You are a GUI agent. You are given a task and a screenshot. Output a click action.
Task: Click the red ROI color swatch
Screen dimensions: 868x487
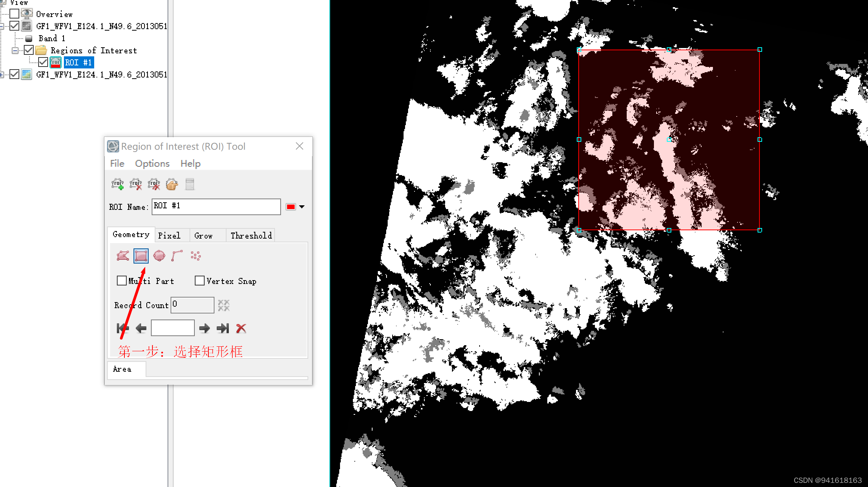[x=290, y=207]
